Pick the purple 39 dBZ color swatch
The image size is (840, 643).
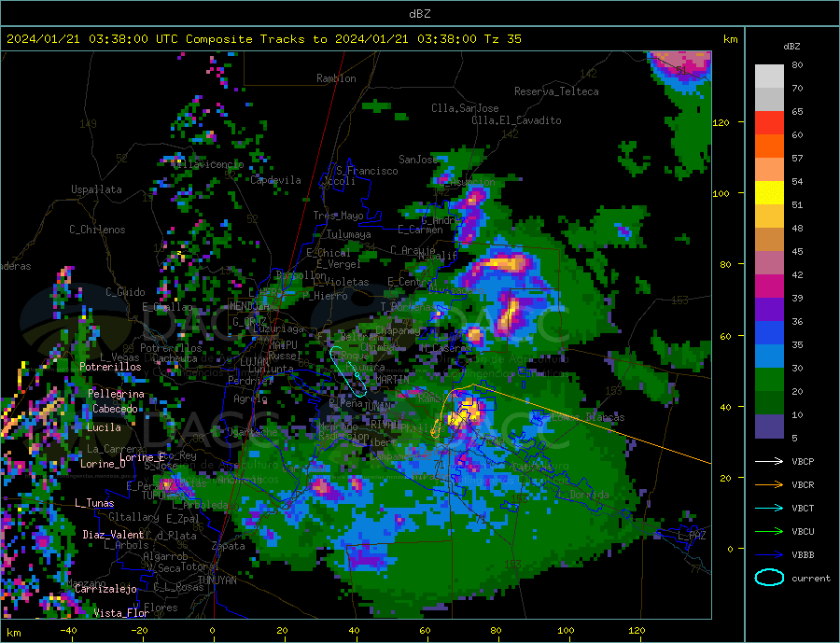pos(769,310)
